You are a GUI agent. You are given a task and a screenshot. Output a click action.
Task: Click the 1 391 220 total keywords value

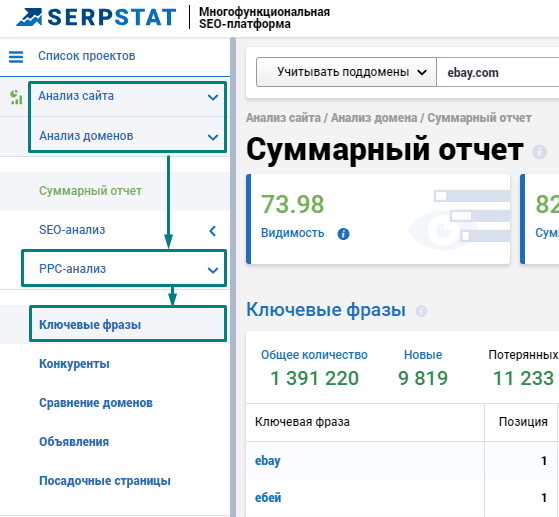coord(314,378)
